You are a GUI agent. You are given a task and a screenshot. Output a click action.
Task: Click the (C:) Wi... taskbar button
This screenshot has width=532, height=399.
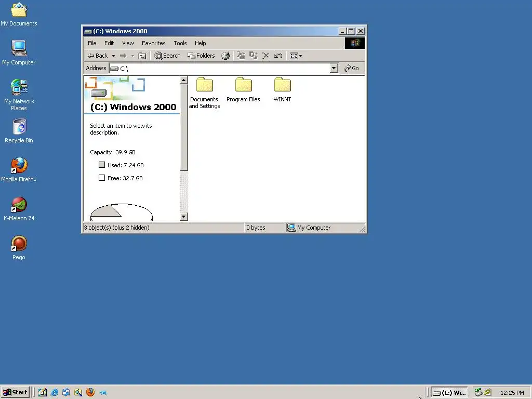coord(449,393)
